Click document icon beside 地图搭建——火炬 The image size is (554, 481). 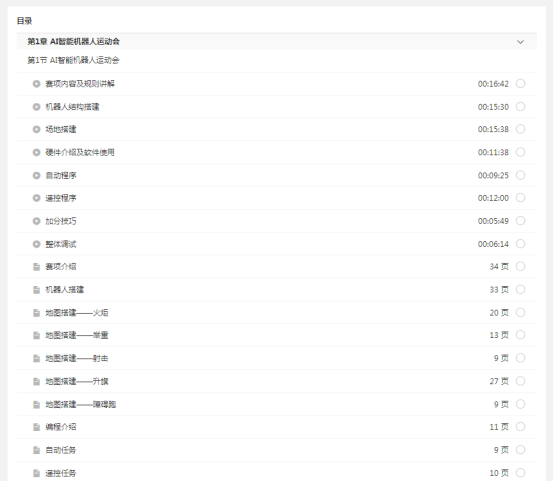click(x=36, y=313)
